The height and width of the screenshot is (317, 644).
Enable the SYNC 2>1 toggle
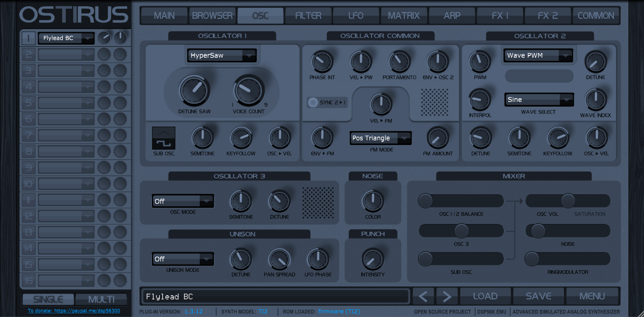tap(313, 103)
